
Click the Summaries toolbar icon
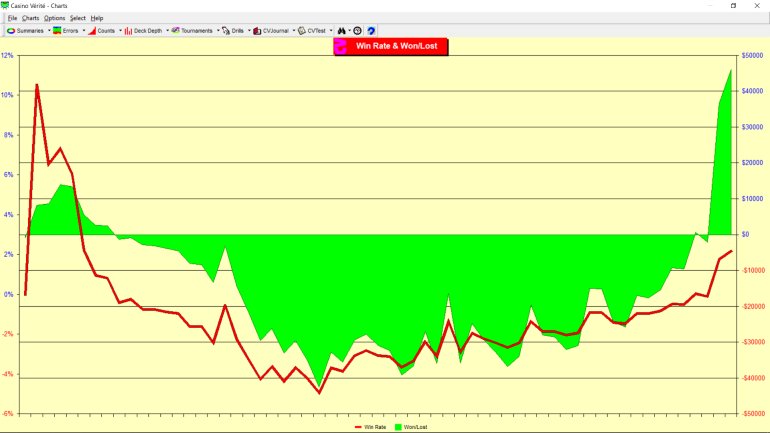tap(11, 31)
